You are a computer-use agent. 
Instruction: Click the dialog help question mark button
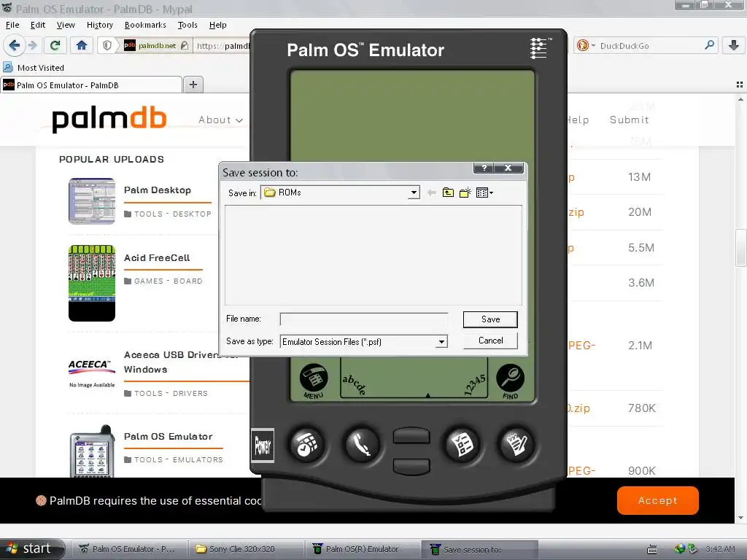pos(484,168)
